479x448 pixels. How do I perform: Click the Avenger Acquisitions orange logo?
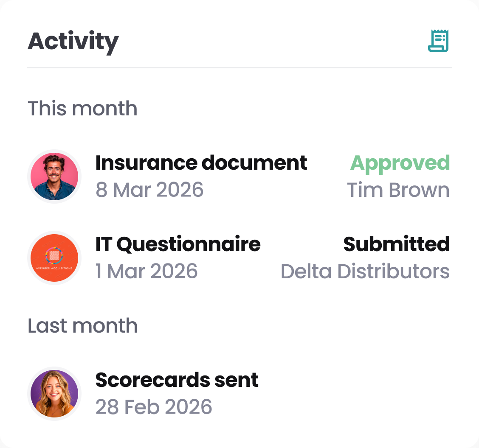pos(54,258)
